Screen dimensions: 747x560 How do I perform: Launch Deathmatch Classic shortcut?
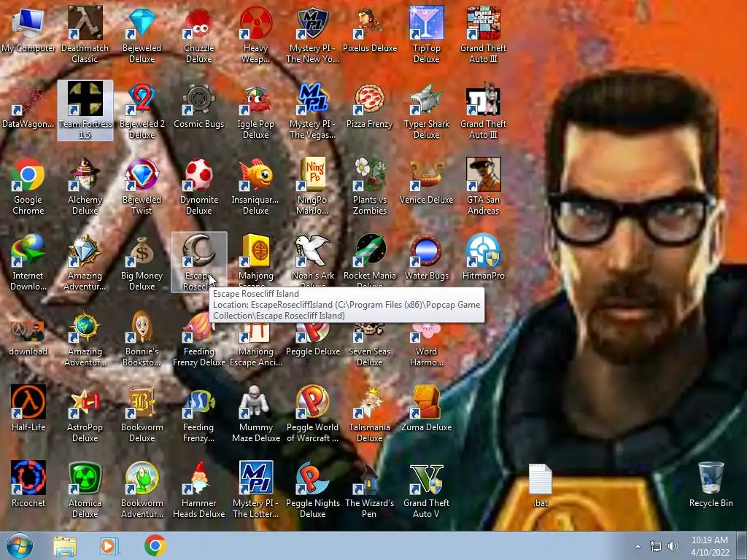coord(85,34)
